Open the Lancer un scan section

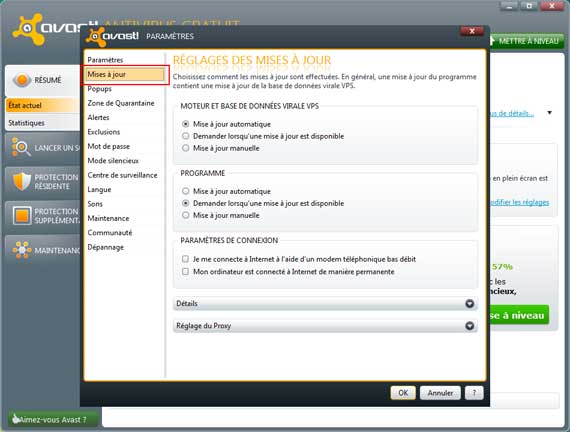(43, 148)
